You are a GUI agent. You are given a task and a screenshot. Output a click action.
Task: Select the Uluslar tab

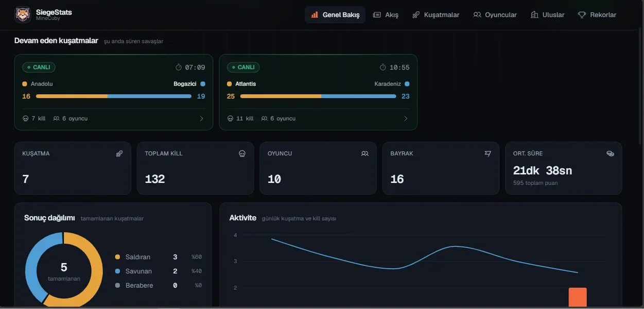(x=548, y=15)
